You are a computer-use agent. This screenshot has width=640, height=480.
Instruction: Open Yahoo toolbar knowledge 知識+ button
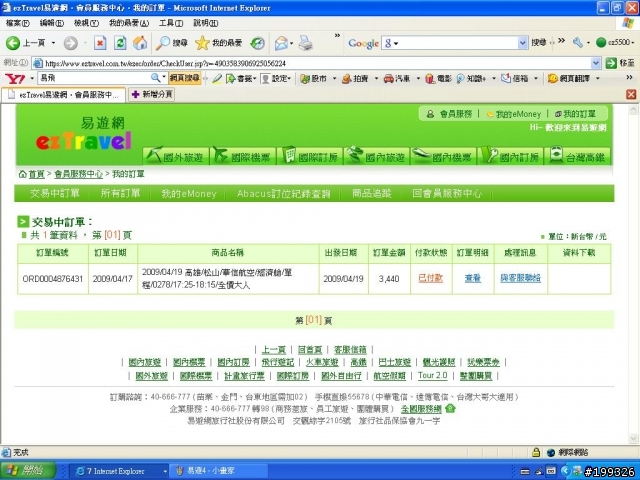point(471,78)
